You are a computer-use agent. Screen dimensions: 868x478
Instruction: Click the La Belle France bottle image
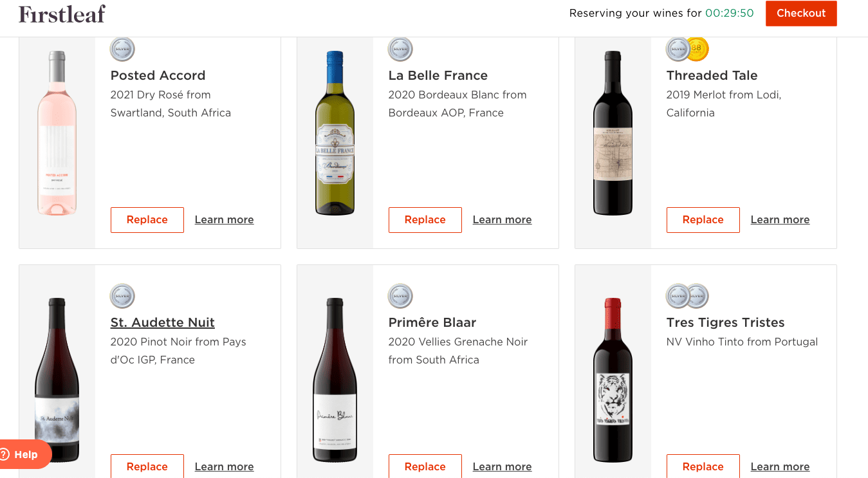[335, 133]
